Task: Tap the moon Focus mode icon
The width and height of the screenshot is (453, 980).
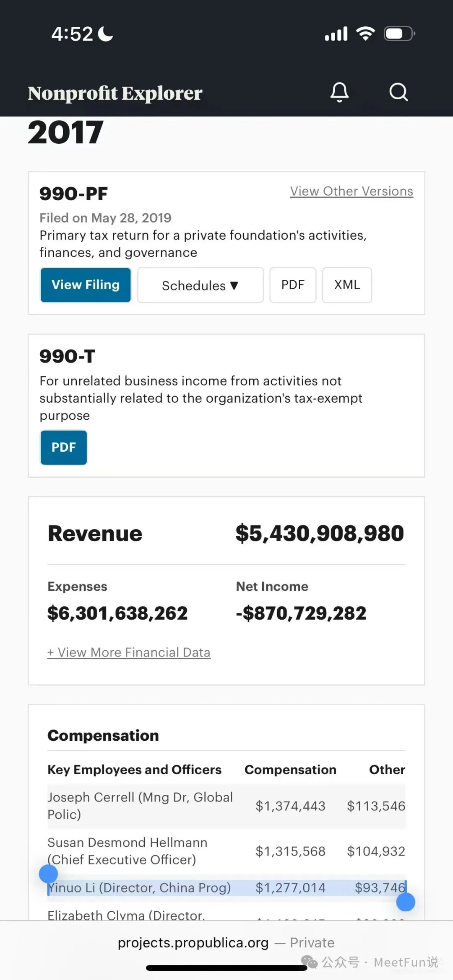Action: (105, 34)
